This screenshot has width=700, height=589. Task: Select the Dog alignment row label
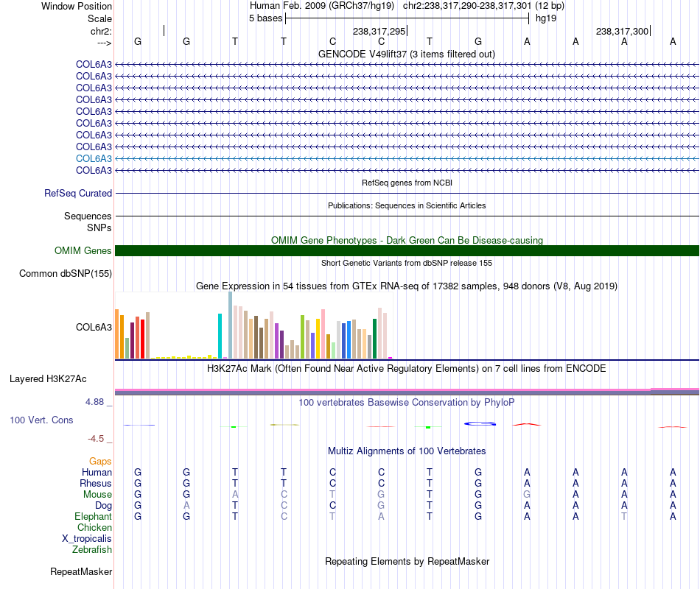103,506
